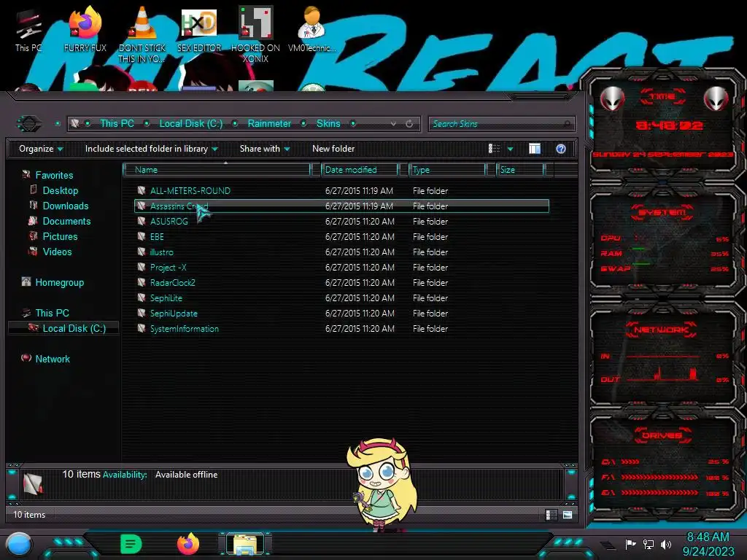Open view options dropdown arrow
This screenshot has width=747, height=560.
coord(510,149)
